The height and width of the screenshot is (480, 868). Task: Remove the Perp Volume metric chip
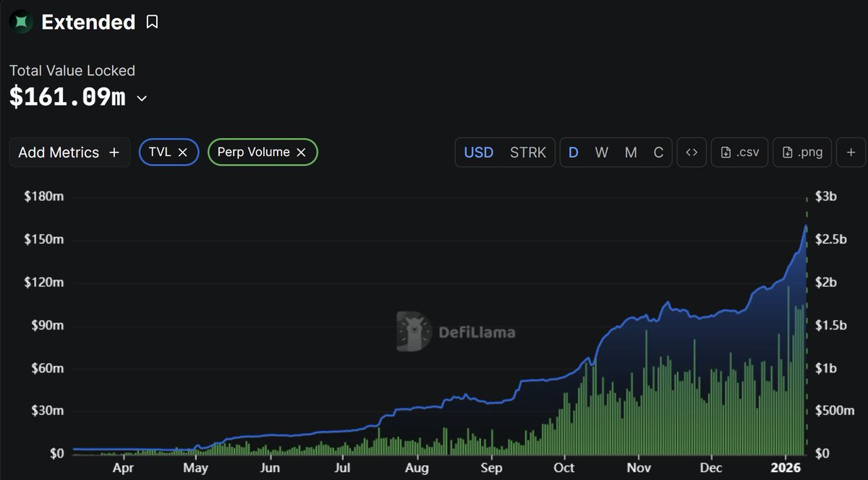pyautogui.click(x=302, y=153)
